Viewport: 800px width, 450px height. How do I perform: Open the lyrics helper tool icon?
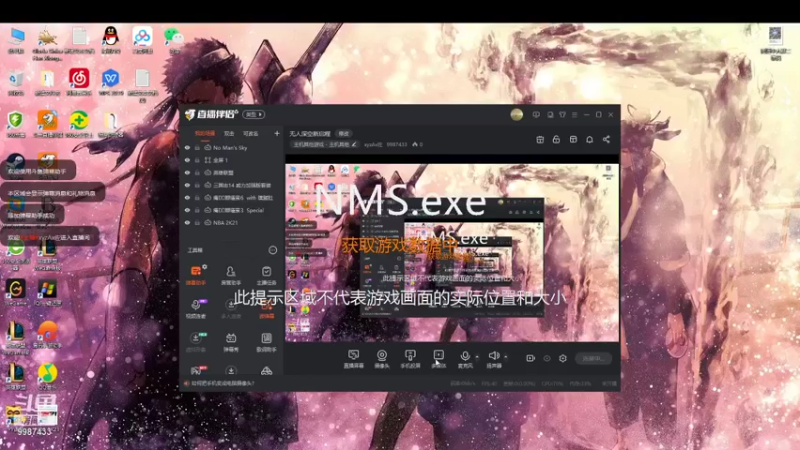(266, 342)
